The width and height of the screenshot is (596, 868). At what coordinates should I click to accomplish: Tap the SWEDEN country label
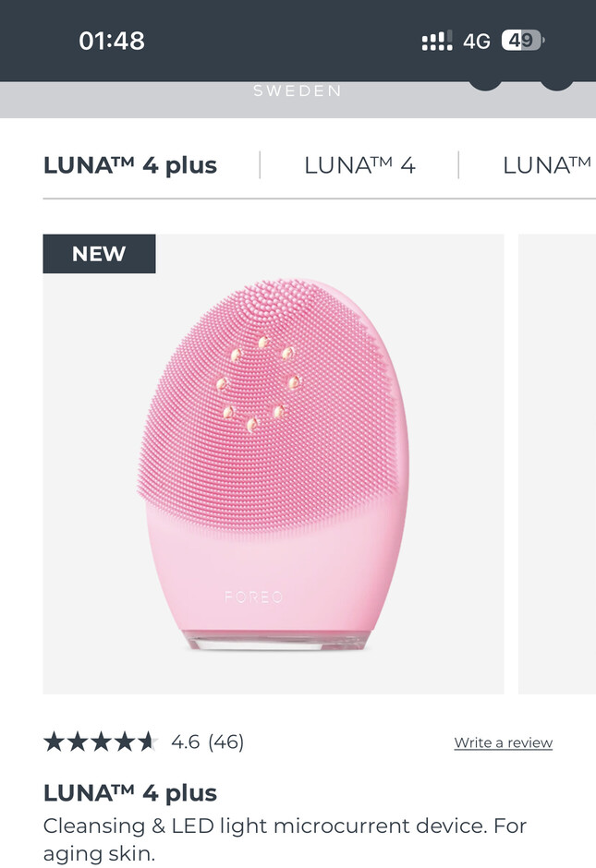pyautogui.click(x=298, y=90)
